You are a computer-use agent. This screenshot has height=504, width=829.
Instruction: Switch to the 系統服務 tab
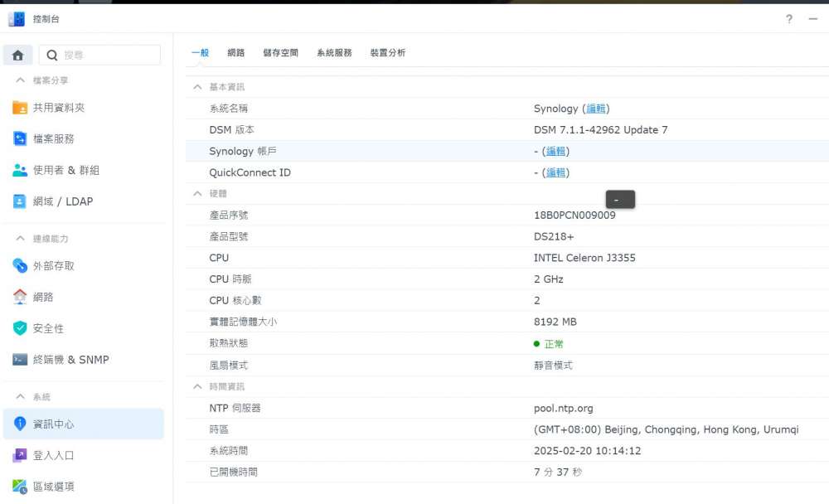click(x=334, y=53)
